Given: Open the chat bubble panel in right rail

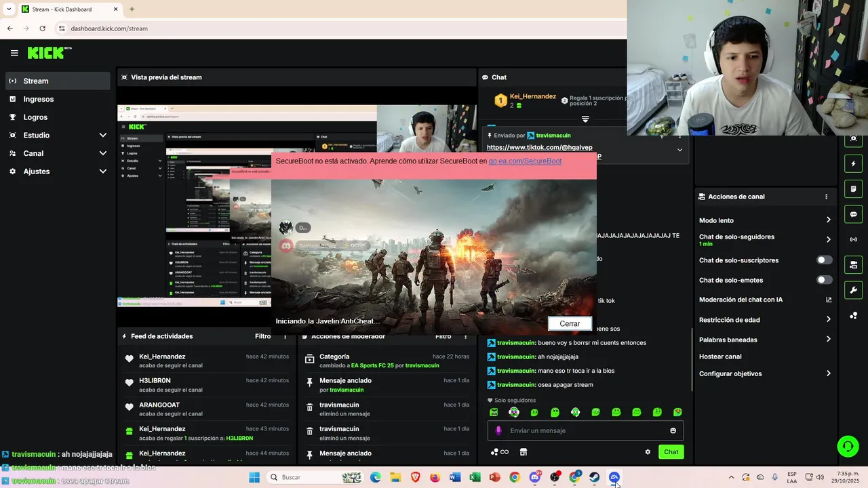Looking at the screenshot, I should point(854,214).
